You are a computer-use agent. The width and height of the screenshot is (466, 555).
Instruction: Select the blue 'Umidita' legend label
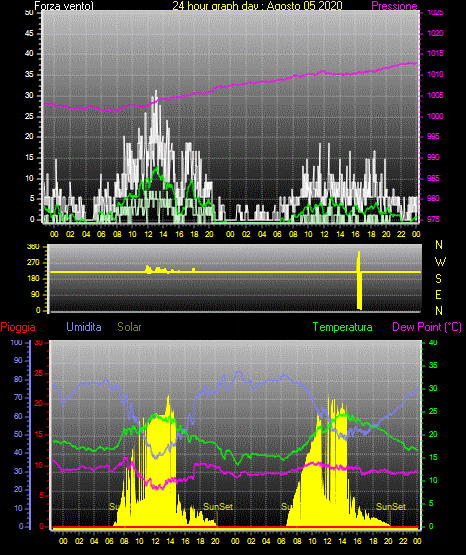84,327
